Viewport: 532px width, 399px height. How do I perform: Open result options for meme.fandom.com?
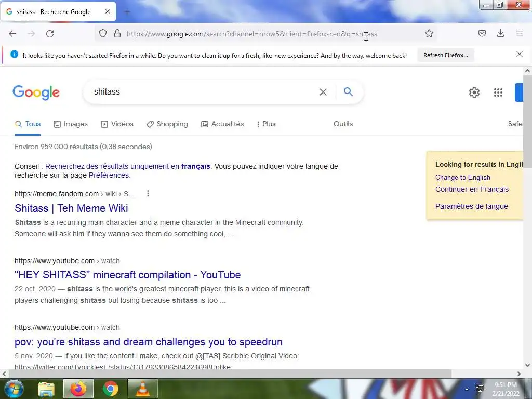(x=148, y=193)
